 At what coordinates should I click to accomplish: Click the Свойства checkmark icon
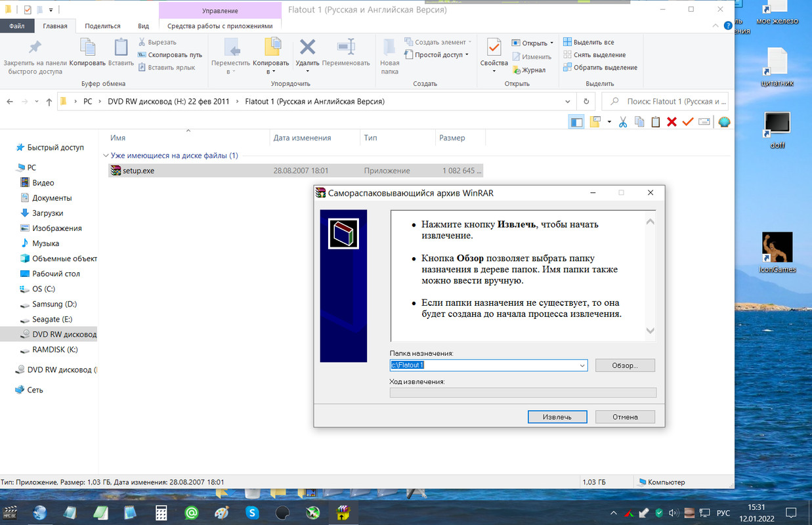[x=494, y=47]
